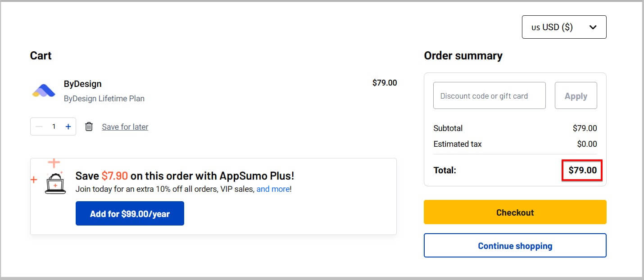Click the discount code input field
This screenshot has height=280, width=644.
[489, 95]
